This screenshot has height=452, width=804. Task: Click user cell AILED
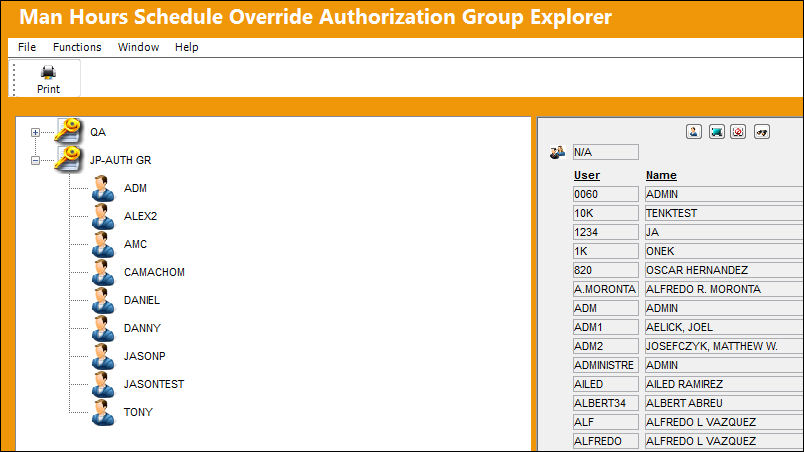tap(606, 384)
